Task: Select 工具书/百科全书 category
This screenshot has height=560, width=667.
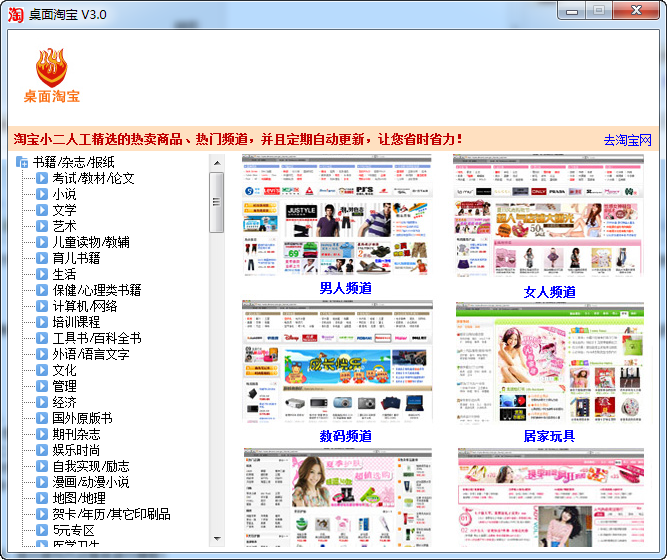Action: pyautogui.click(x=97, y=338)
